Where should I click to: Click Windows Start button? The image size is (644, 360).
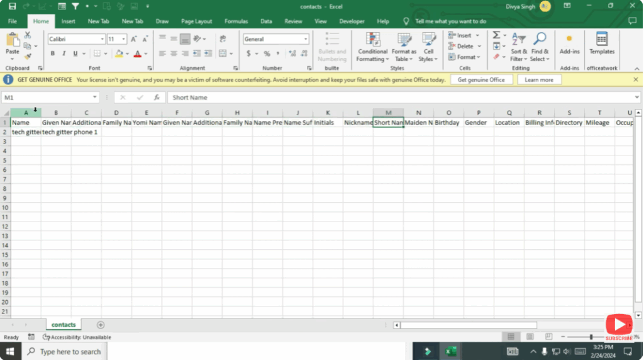[10, 351]
